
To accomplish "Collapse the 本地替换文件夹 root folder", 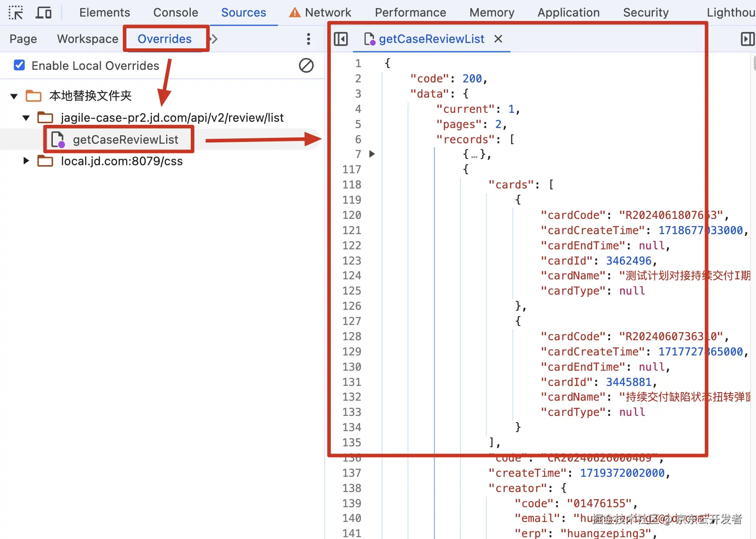I will tap(14, 96).
